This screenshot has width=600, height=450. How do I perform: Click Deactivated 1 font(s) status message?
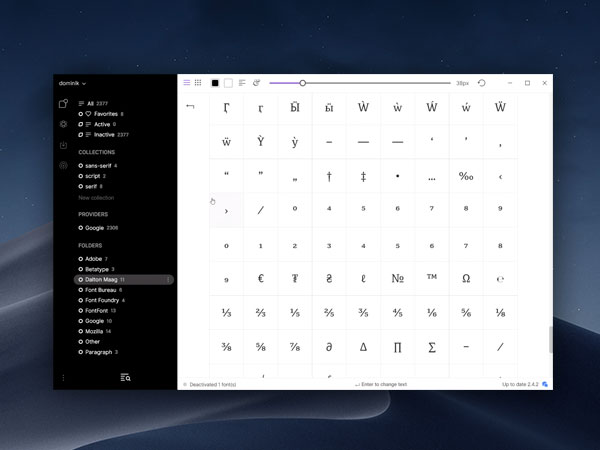[213, 385]
